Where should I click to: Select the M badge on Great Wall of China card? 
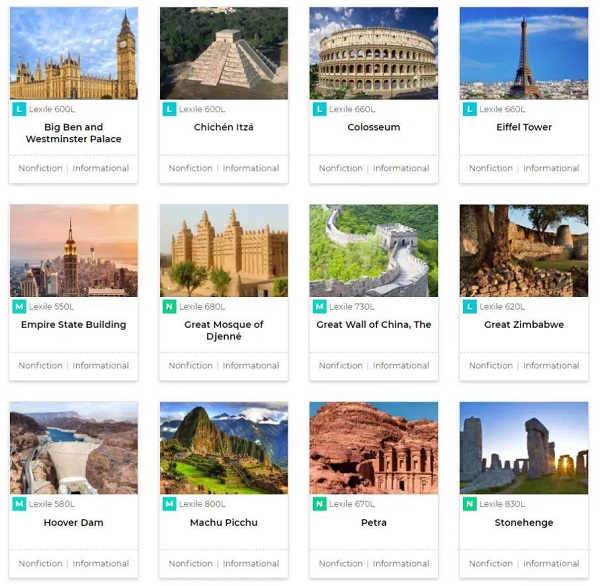[320, 307]
